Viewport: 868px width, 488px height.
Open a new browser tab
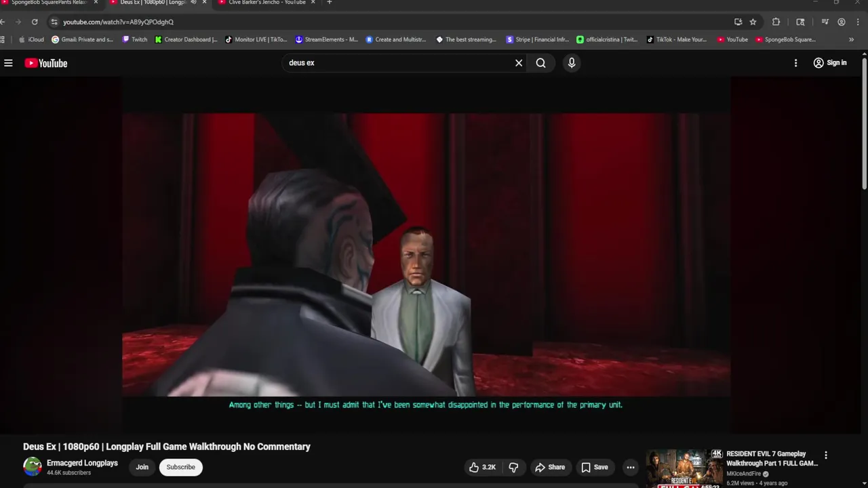pyautogui.click(x=329, y=2)
